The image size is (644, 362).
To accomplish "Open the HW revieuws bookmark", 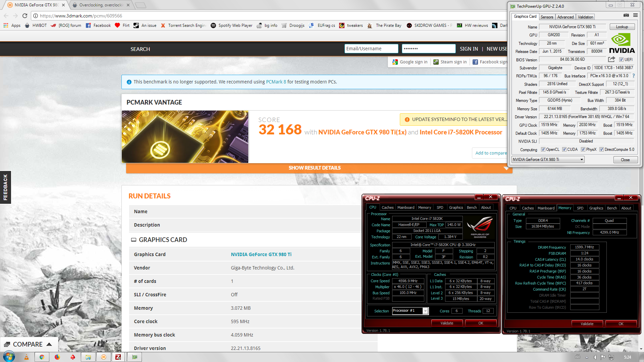I will (x=472, y=25).
